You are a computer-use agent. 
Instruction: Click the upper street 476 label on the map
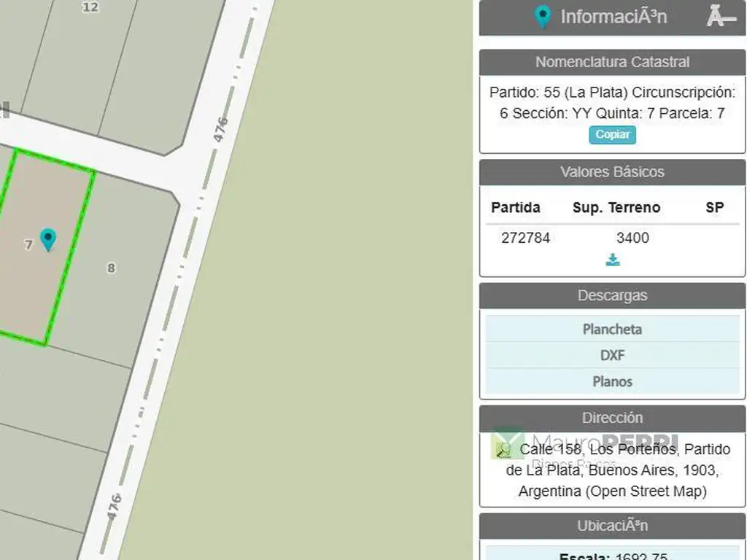tap(221, 129)
